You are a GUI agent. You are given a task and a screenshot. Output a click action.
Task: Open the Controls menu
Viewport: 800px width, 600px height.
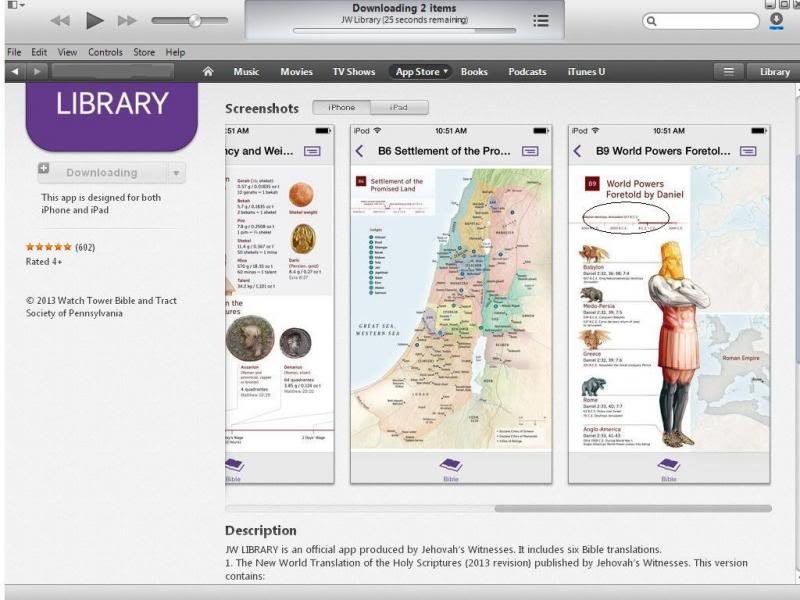pyautogui.click(x=105, y=52)
